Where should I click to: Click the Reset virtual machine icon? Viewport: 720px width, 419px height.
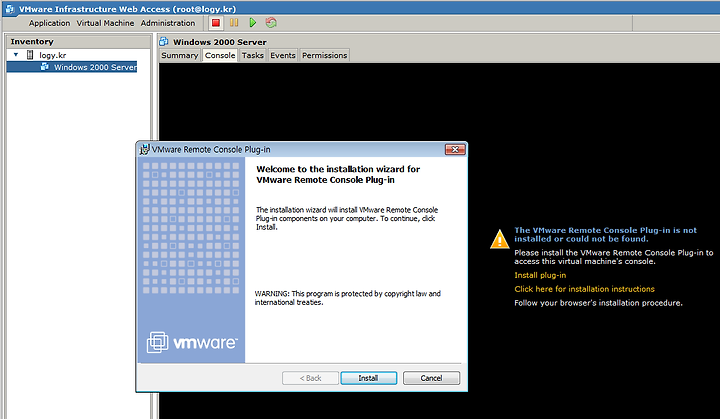click(x=271, y=23)
